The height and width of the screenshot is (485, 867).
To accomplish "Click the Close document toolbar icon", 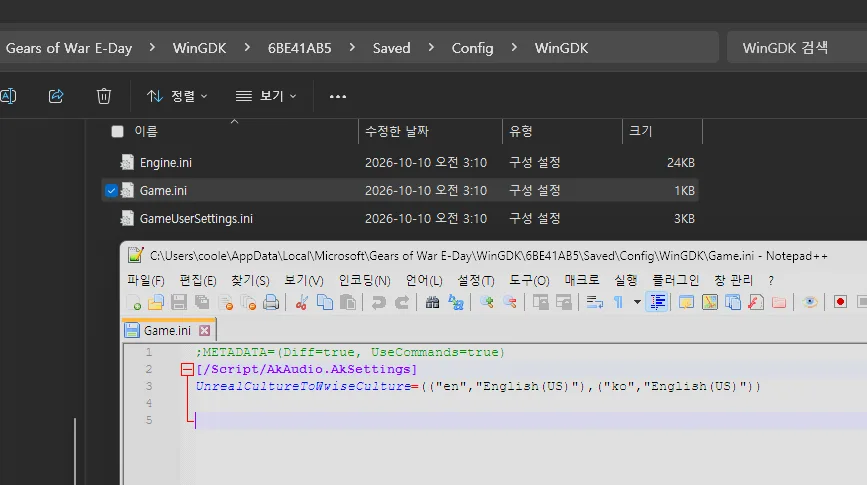I will point(226,303).
